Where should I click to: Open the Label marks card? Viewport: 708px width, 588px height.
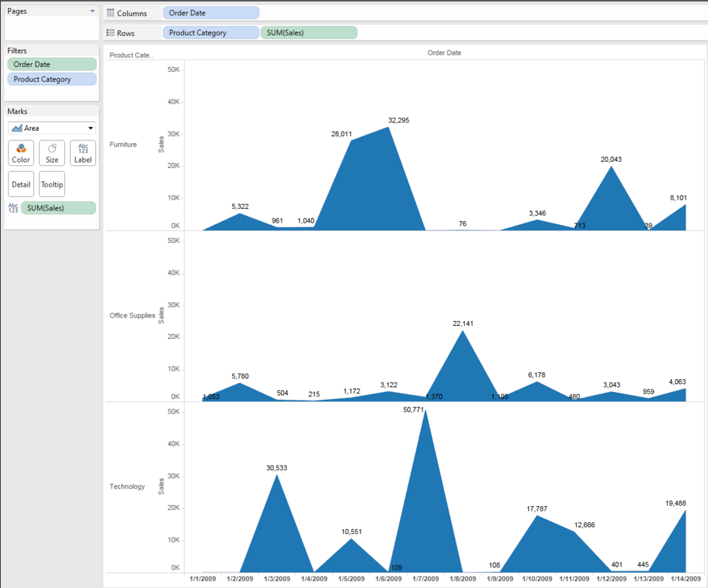point(83,153)
